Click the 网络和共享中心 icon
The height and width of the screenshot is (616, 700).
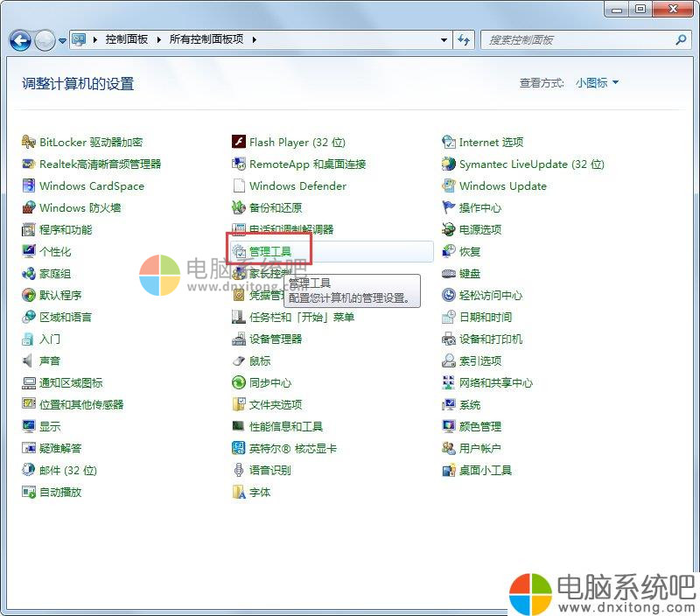tap(449, 383)
